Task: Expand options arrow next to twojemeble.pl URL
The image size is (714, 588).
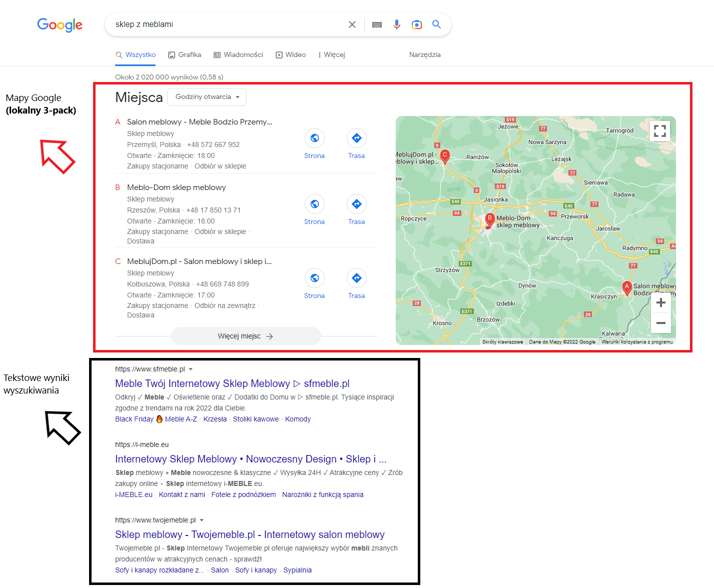Action: (202, 520)
